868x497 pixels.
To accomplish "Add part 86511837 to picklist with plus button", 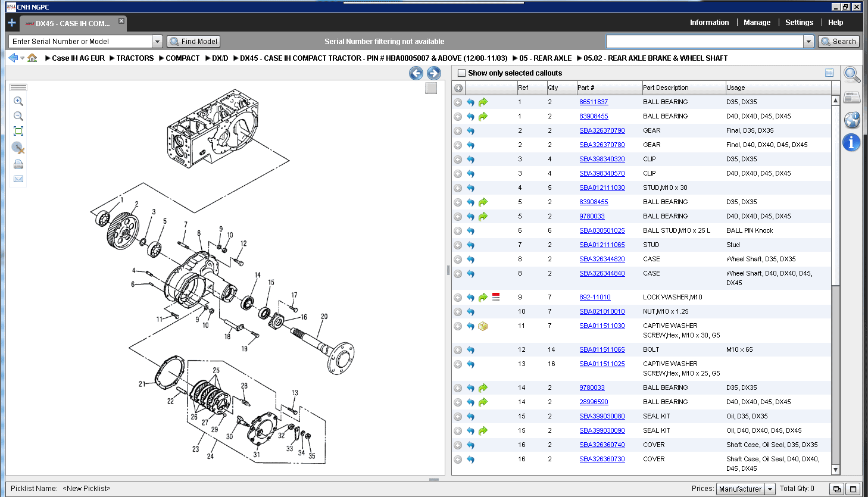I will pyautogui.click(x=458, y=102).
